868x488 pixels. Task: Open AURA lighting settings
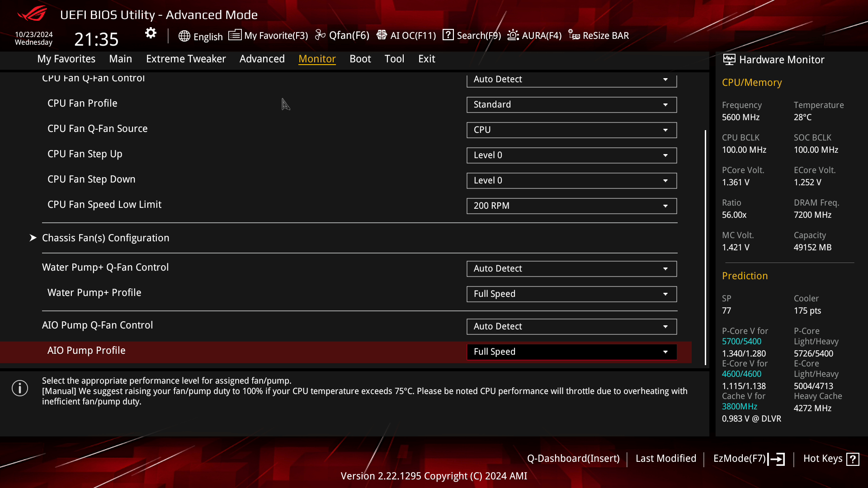pos(533,35)
